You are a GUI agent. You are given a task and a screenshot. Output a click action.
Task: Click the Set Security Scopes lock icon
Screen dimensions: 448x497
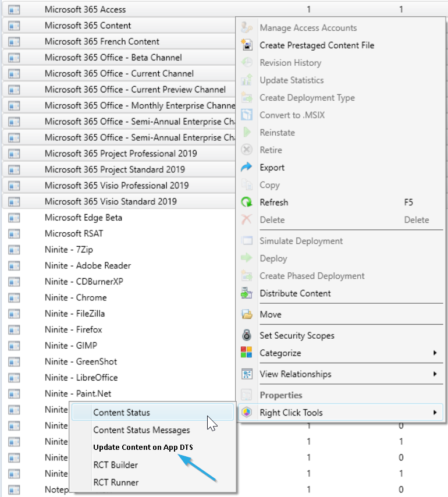tap(247, 335)
